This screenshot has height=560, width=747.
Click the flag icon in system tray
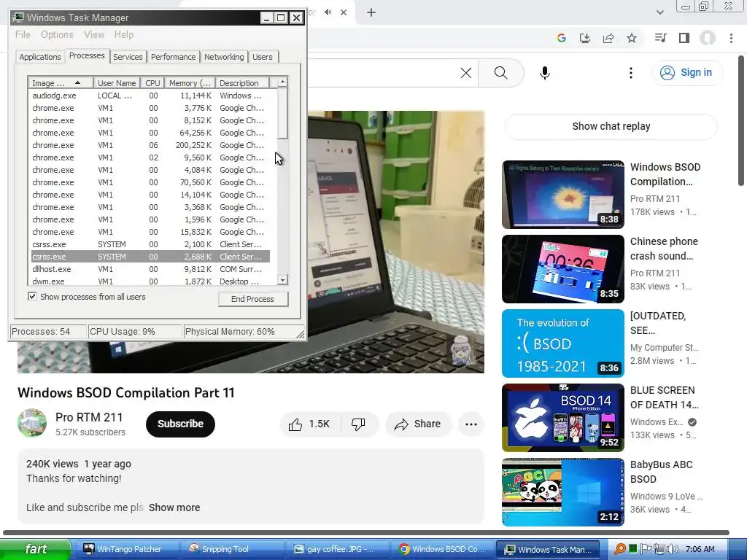(646, 549)
